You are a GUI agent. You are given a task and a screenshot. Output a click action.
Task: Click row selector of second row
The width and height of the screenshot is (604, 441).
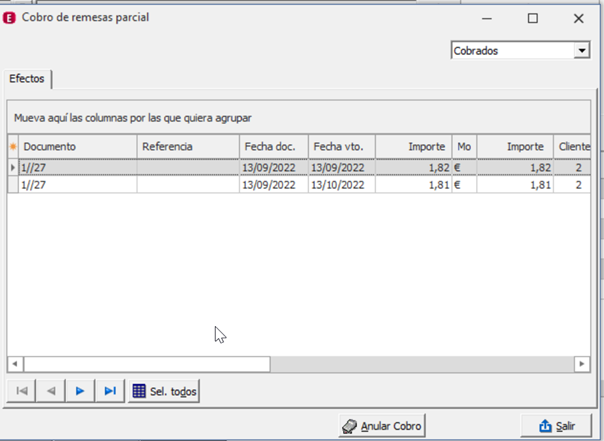click(x=13, y=185)
